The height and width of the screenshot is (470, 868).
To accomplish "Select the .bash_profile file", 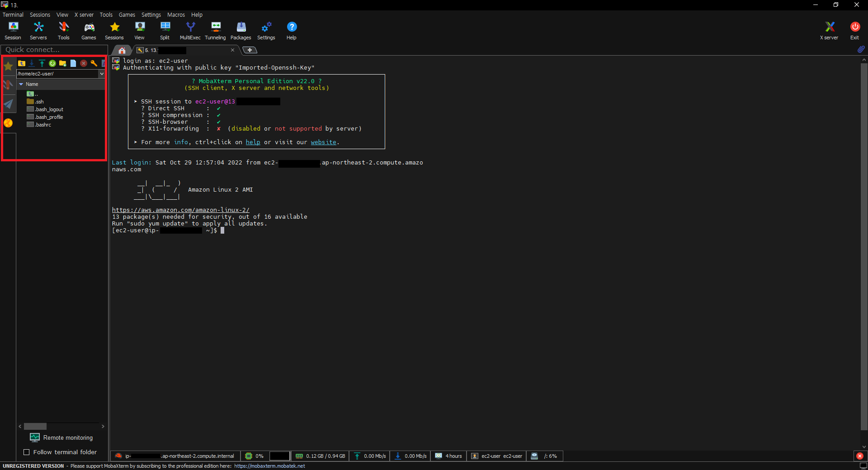I will pyautogui.click(x=45, y=117).
